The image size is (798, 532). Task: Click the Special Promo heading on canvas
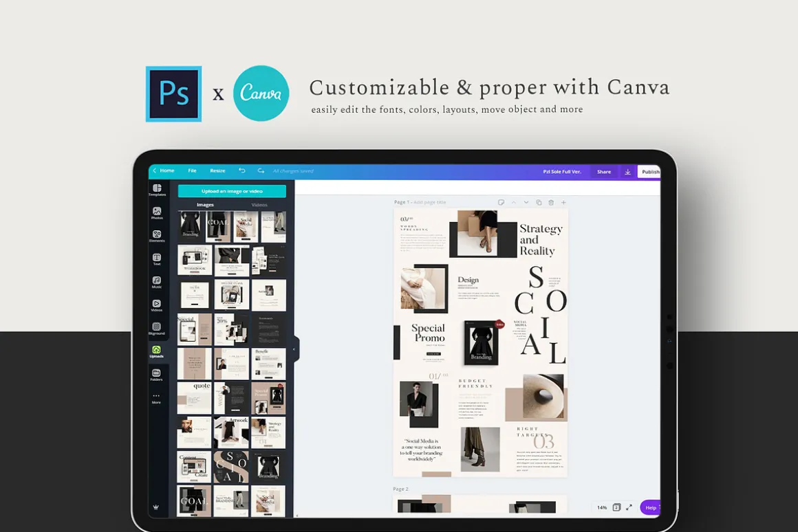pyautogui.click(x=428, y=333)
